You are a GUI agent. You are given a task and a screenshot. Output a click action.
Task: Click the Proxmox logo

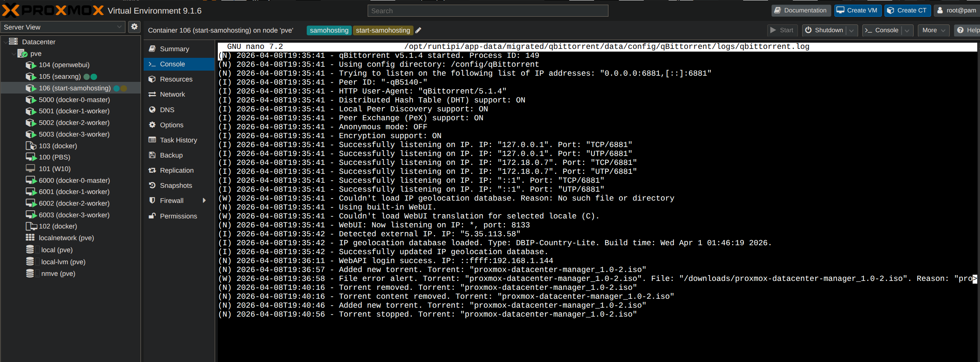tap(53, 10)
